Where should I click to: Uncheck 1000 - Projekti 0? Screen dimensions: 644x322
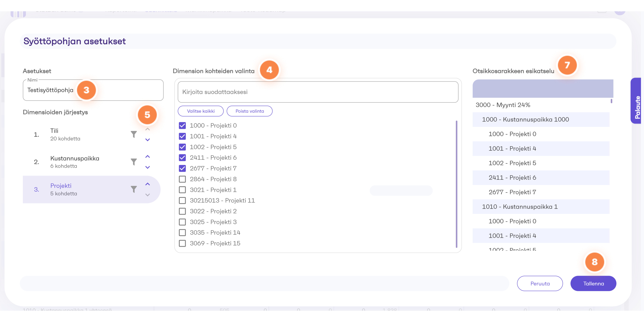click(182, 126)
